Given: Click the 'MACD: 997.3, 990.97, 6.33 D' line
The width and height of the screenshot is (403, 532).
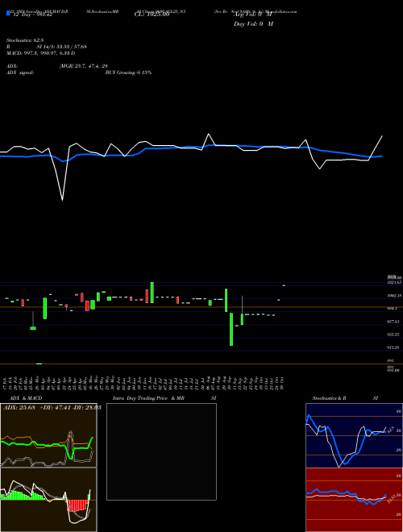Looking at the screenshot, I should [x=41, y=53].
